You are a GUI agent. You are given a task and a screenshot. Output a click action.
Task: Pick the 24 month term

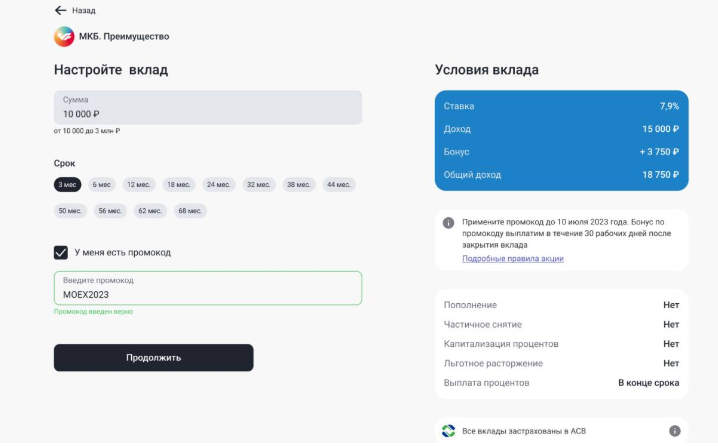218,185
